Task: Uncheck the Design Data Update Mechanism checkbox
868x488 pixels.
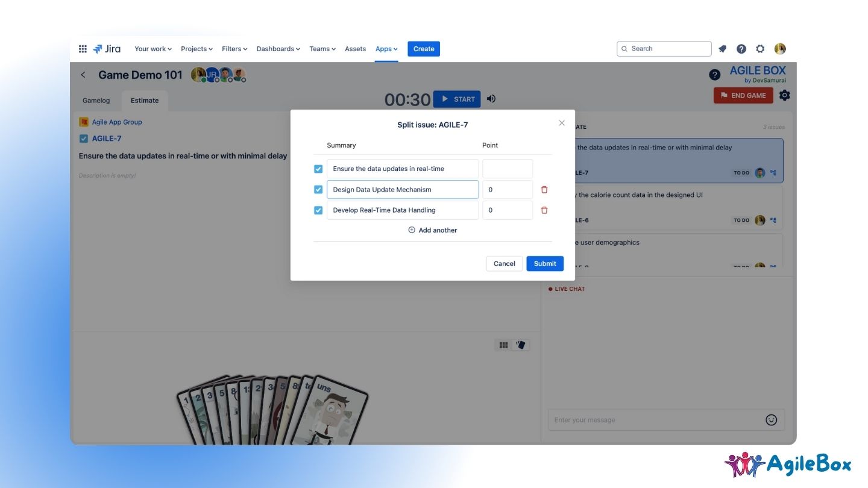Action: point(318,189)
